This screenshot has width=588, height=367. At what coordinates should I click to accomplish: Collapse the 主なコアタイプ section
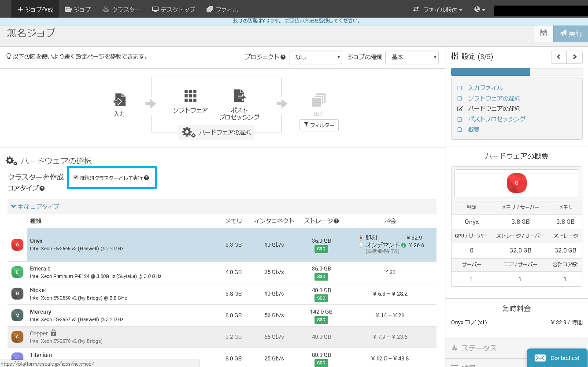point(35,206)
